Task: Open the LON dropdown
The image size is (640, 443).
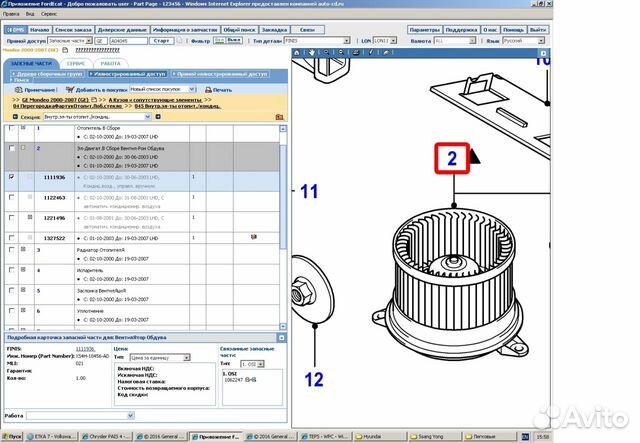Action: 385,41
